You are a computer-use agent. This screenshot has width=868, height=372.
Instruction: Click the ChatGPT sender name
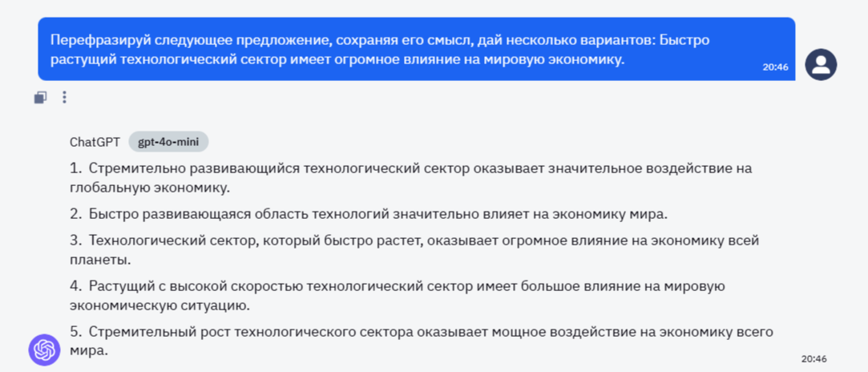(95, 142)
